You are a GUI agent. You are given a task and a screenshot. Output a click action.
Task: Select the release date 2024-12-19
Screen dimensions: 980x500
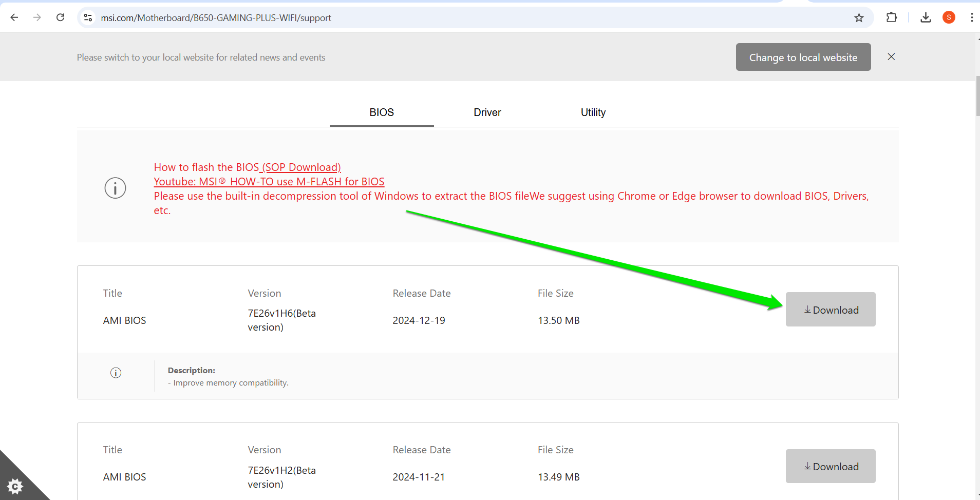[419, 320]
